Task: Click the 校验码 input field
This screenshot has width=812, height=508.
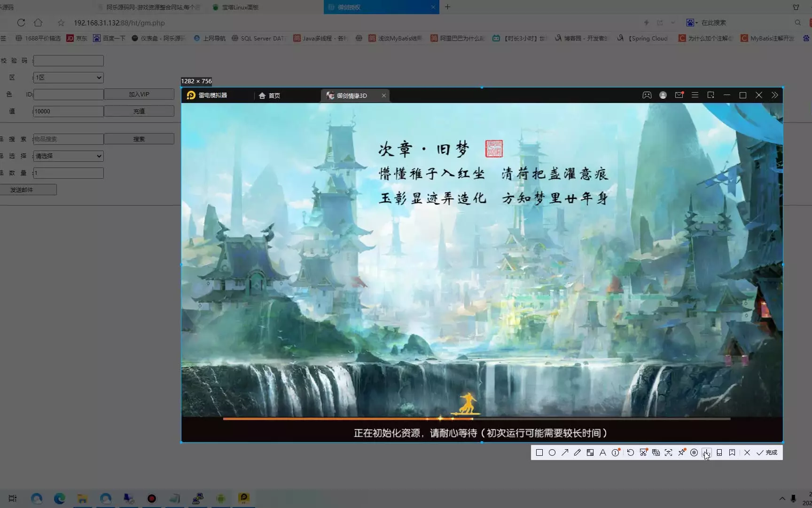Action: click(69, 61)
